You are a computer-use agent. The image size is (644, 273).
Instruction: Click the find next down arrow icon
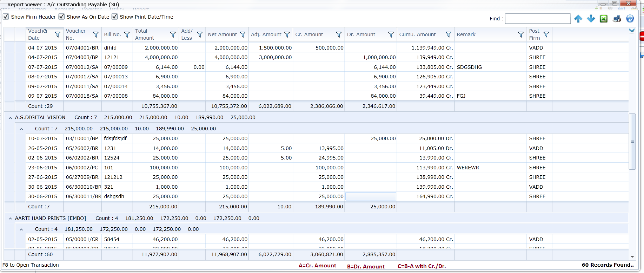(x=591, y=19)
